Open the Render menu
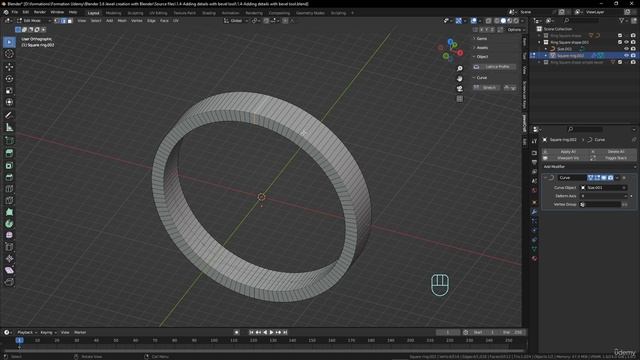This screenshot has width=640, height=360. (x=40, y=12)
